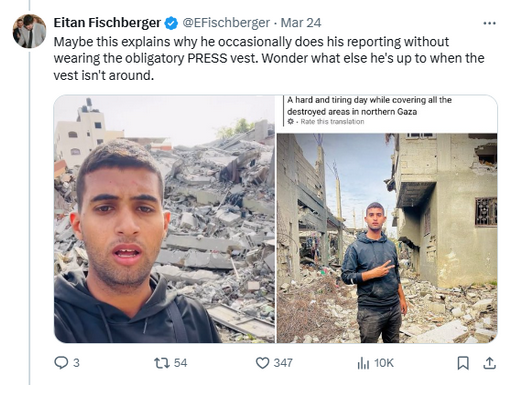The height and width of the screenshot is (394, 524).
Task: Click Rate this translation text
Action: pyautogui.click(x=332, y=122)
